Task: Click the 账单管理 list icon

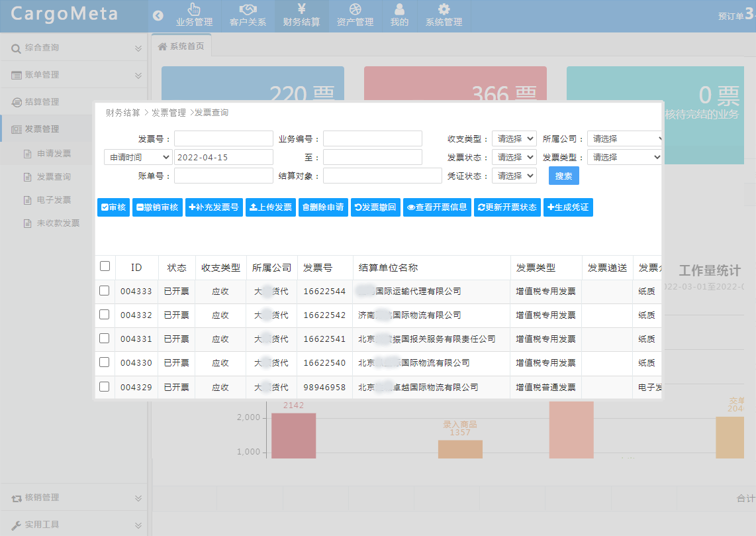Action: (x=17, y=76)
